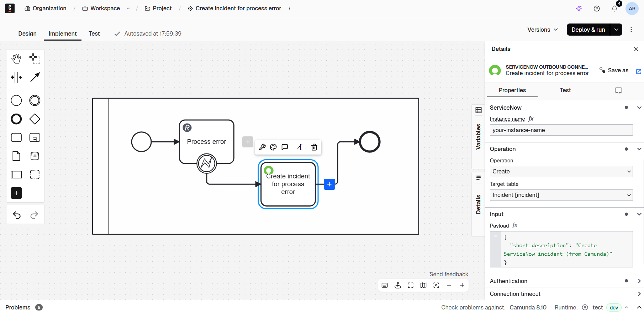644x313 pixels.
Task: Add a gateway diamond from palette
Action: coord(35,119)
